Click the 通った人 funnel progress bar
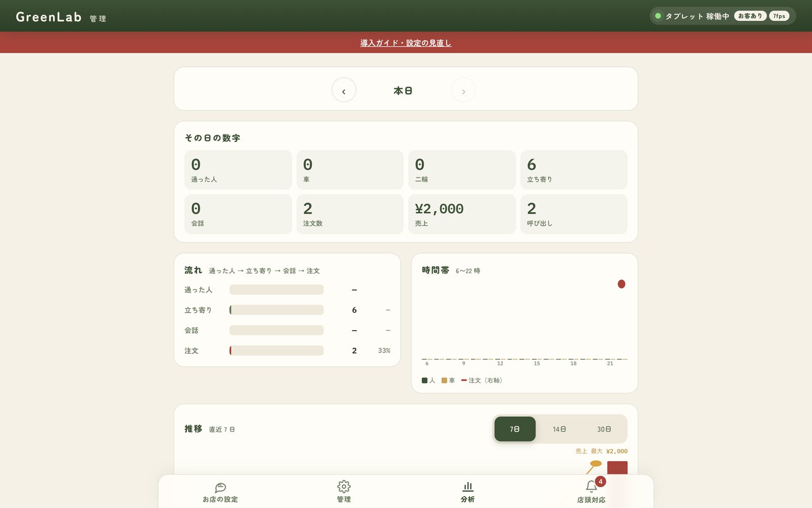 [277, 290]
